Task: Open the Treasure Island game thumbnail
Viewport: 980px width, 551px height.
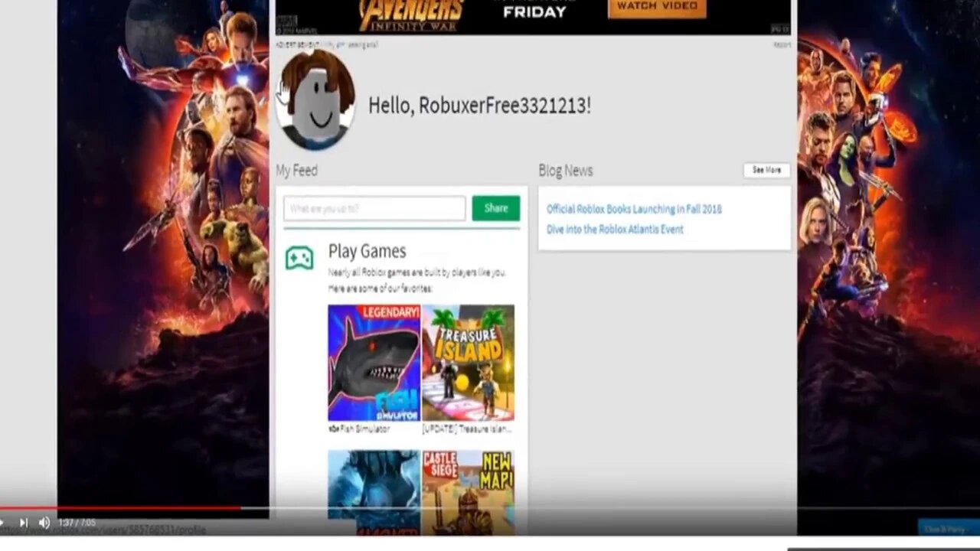Action: (x=468, y=363)
